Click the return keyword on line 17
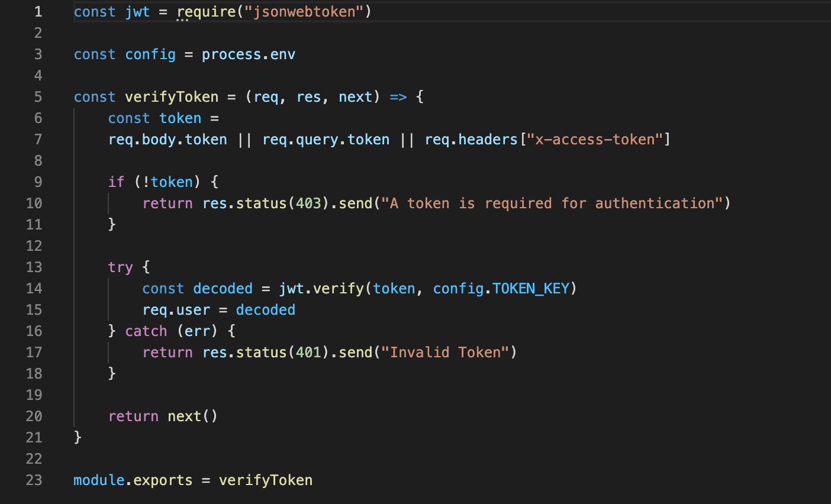The image size is (831, 504). 168,353
